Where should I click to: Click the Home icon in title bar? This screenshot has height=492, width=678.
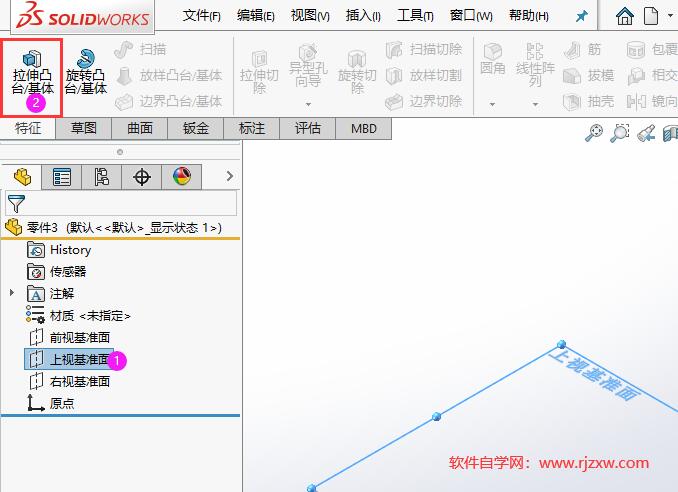625,16
